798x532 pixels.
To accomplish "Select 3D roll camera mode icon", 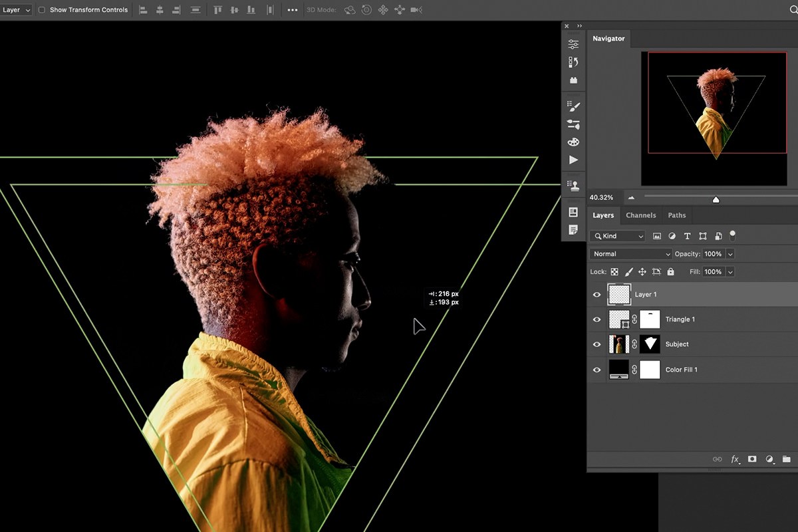I will pyautogui.click(x=367, y=10).
